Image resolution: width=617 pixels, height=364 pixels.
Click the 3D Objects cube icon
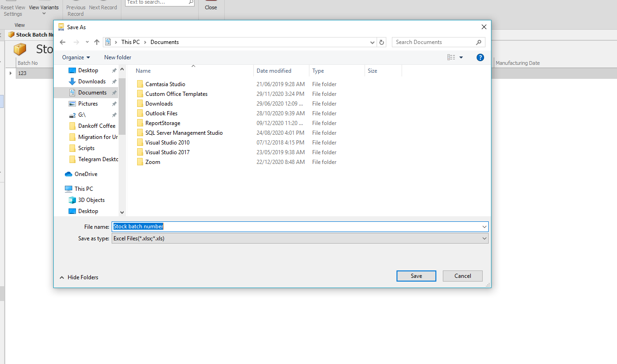tap(72, 200)
